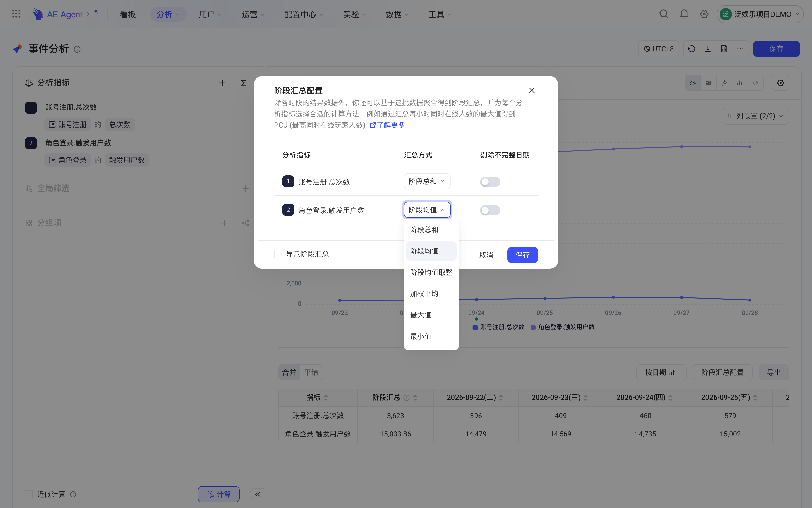Select the bar chart view icon
The width and height of the screenshot is (812, 508).
pos(739,83)
